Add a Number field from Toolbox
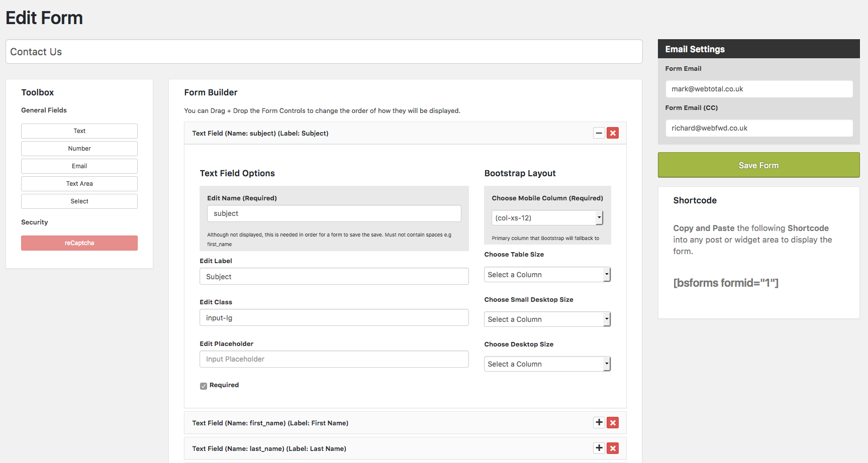Image resolution: width=868 pixels, height=463 pixels. (x=79, y=149)
